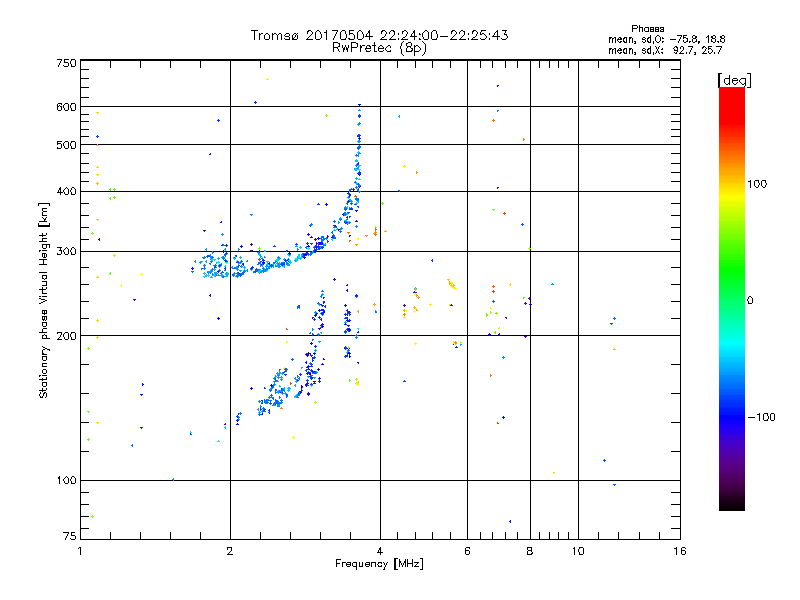Select the 'Phases' header label
The width and height of the screenshot is (800, 600).
(647, 29)
